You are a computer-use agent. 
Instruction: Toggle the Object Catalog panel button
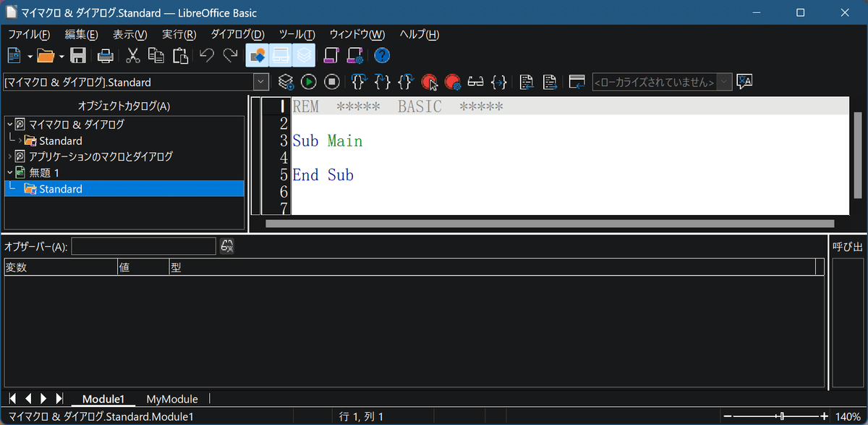258,55
